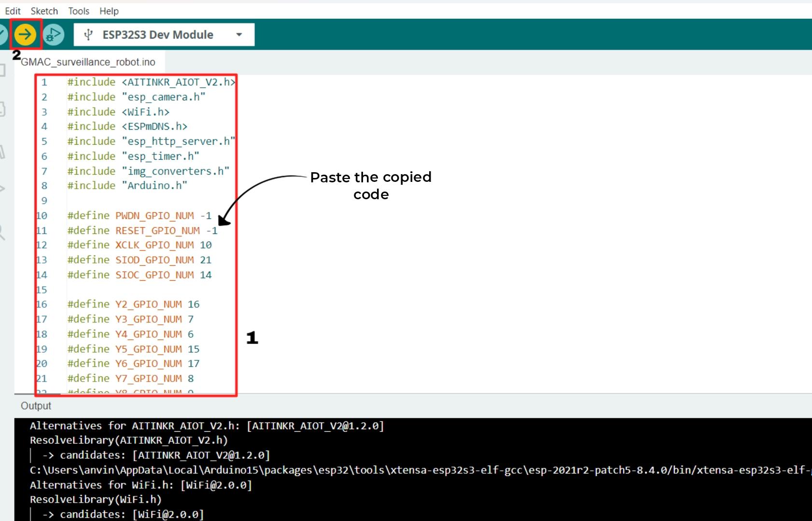Click the Y2_GPIO_NUM 16 define line
Image resolution: width=812 pixels, height=521 pixels.
[x=134, y=304]
